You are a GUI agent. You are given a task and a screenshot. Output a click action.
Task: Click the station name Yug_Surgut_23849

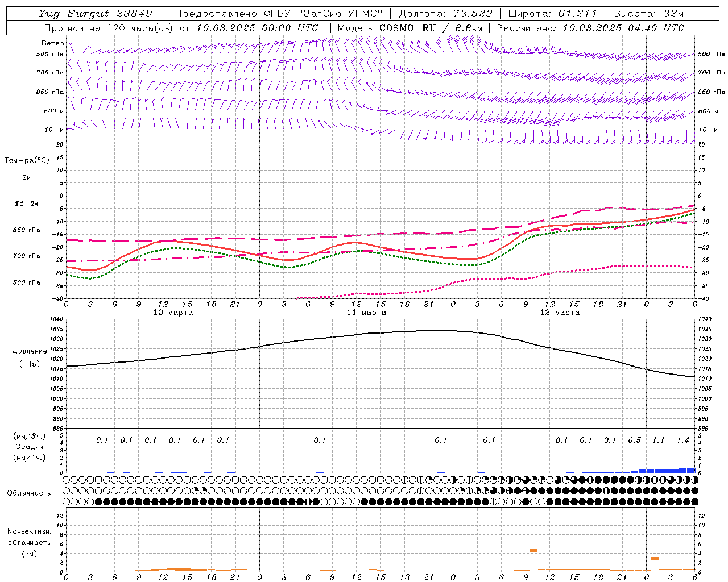(x=96, y=14)
